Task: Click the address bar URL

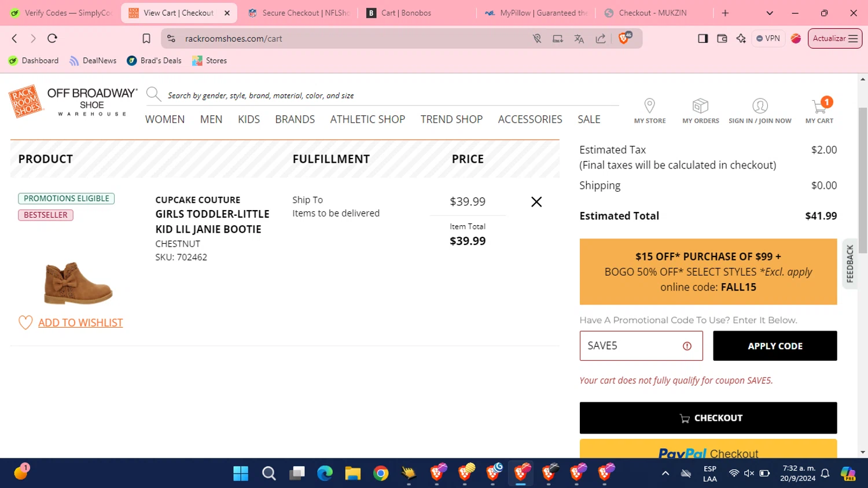Action: click(x=233, y=39)
